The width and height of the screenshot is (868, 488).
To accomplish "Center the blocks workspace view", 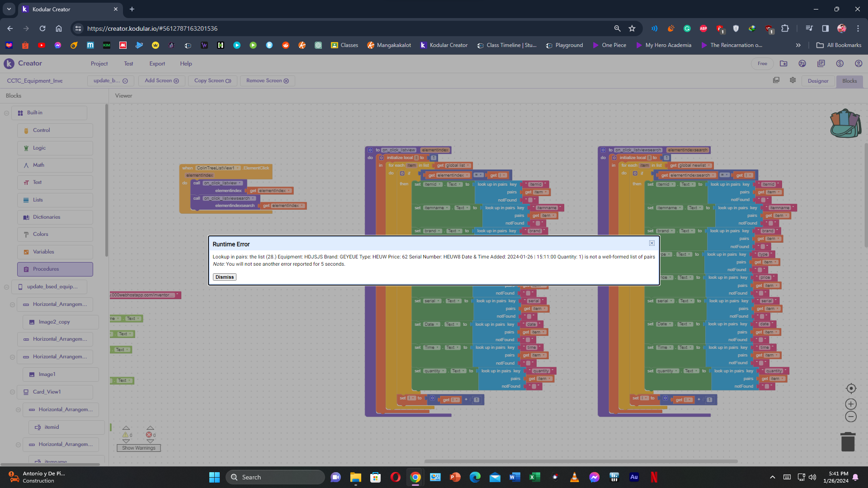I will tap(851, 388).
